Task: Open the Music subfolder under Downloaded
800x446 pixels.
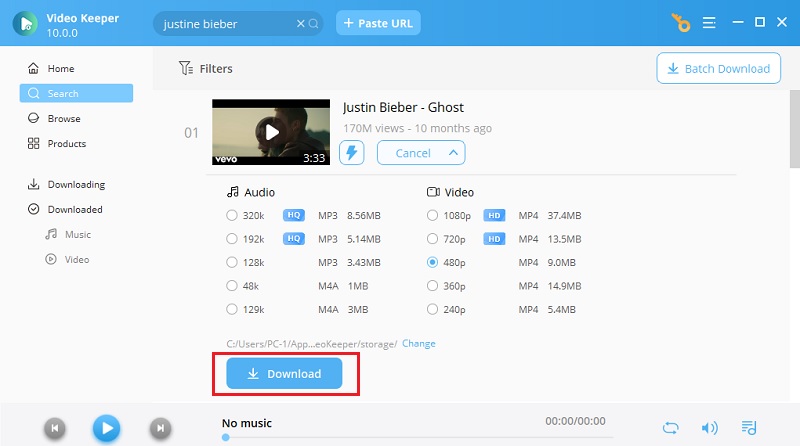Action: tap(76, 234)
